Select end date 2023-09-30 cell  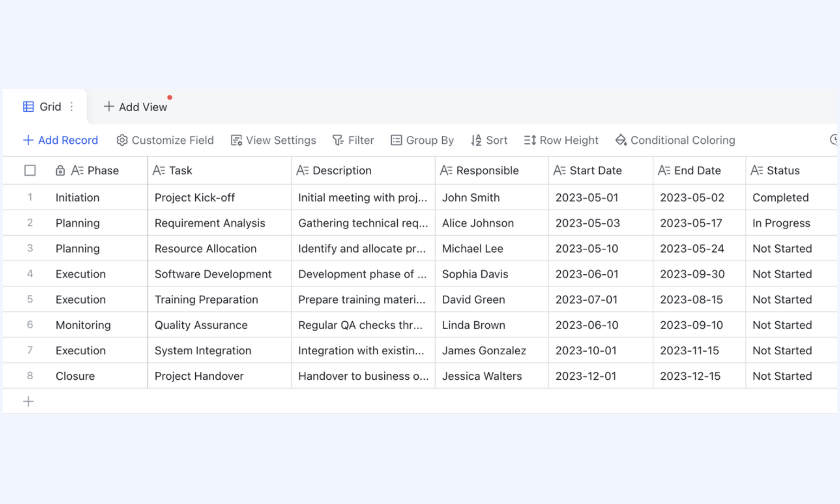coord(700,274)
